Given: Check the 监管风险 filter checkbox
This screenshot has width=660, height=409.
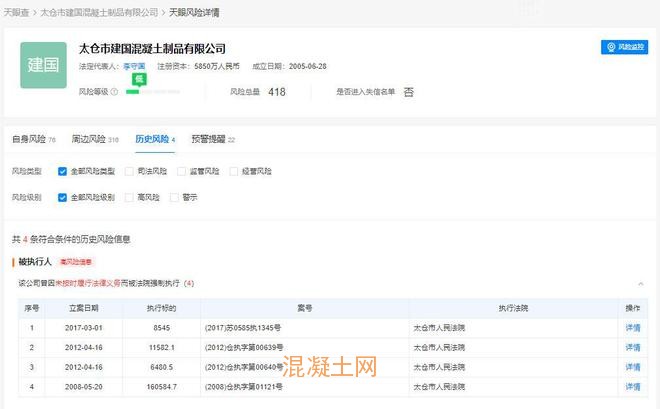Looking at the screenshot, I should coord(183,172).
